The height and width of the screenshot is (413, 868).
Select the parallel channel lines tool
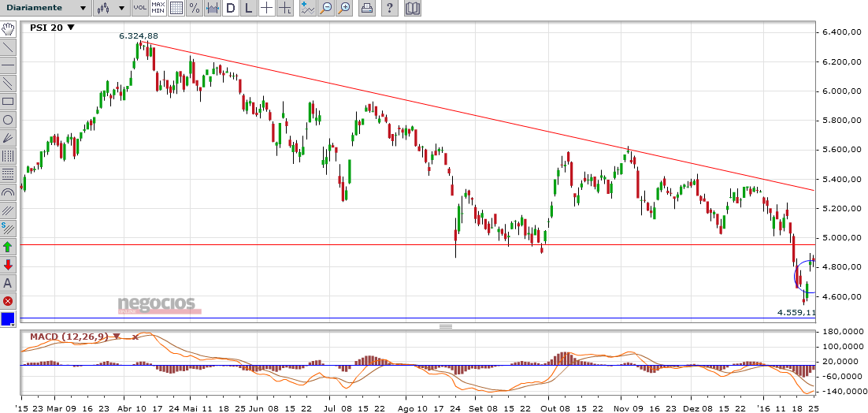[8, 84]
